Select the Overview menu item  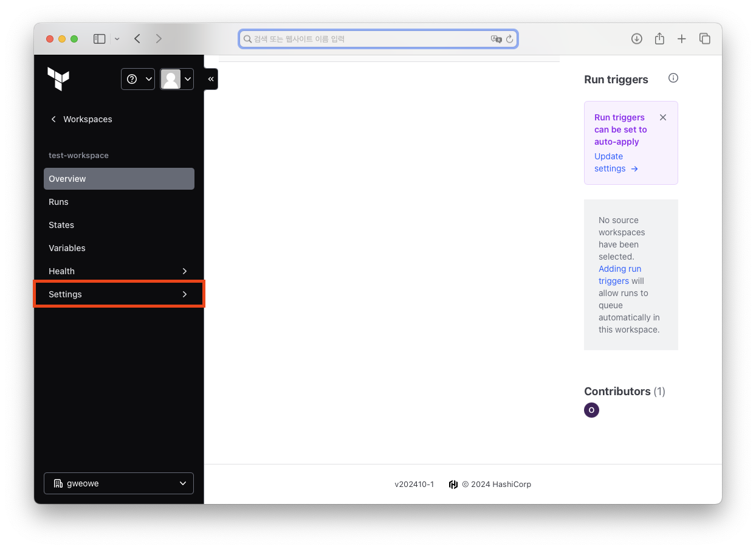[119, 179]
